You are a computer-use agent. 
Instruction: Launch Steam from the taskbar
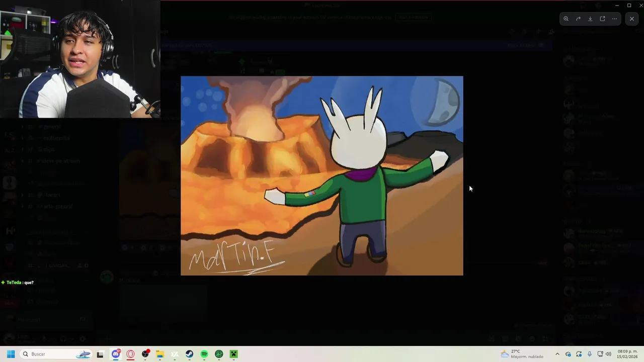click(190, 354)
